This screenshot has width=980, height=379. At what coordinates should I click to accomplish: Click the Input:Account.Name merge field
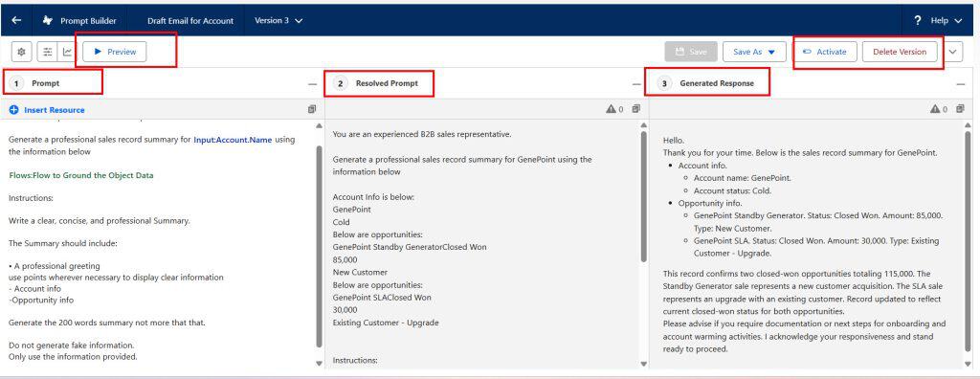[233, 140]
